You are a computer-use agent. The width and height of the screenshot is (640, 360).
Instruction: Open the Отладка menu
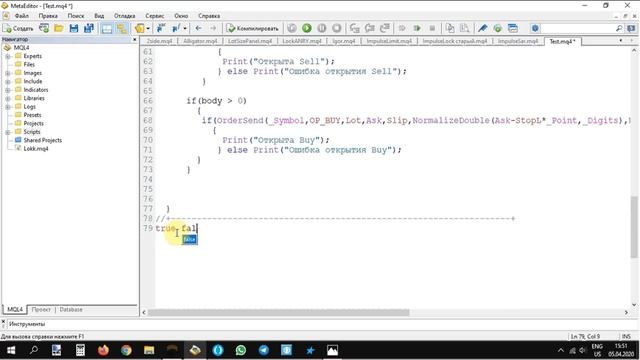124,16
